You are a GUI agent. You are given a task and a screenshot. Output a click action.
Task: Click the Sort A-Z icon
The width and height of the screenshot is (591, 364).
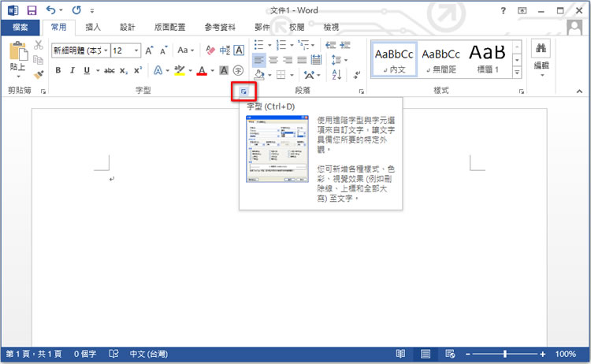[336, 75]
